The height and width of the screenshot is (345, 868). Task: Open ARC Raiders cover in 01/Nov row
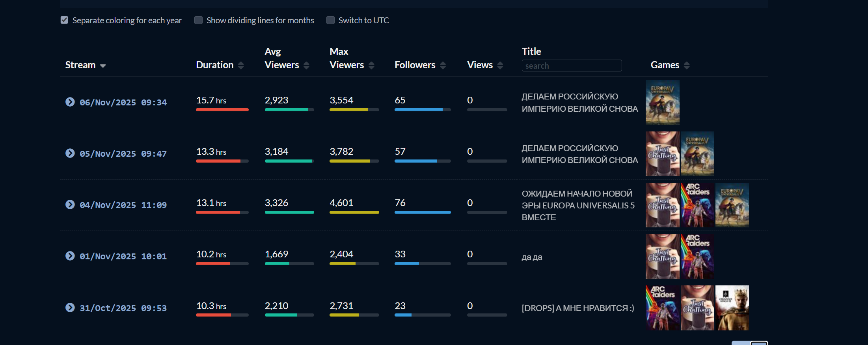point(697,257)
